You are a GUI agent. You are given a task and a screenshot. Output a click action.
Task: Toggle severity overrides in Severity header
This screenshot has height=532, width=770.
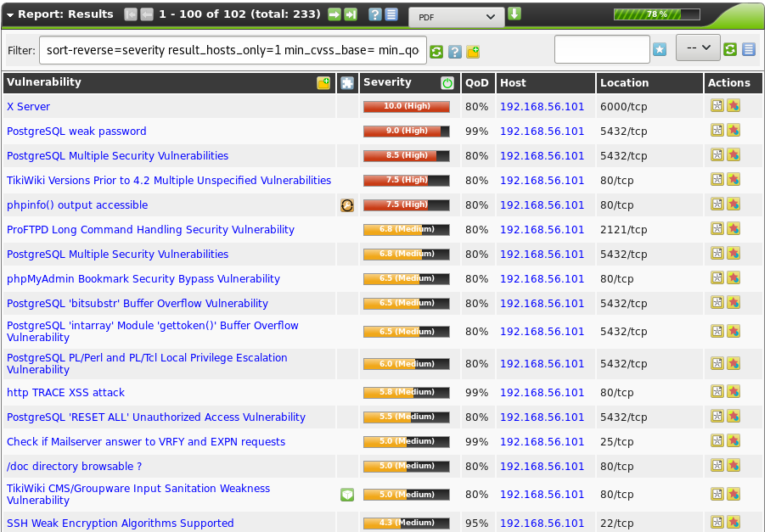(447, 83)
